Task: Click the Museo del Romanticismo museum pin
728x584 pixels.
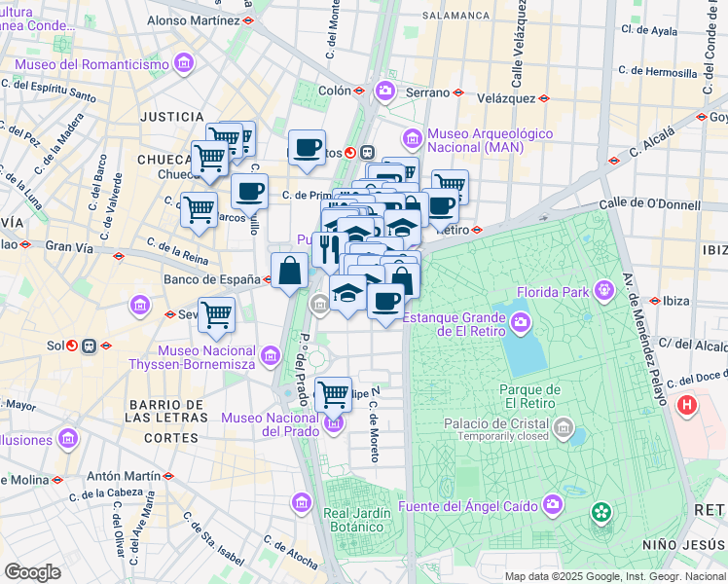Action: coord(184,64)
